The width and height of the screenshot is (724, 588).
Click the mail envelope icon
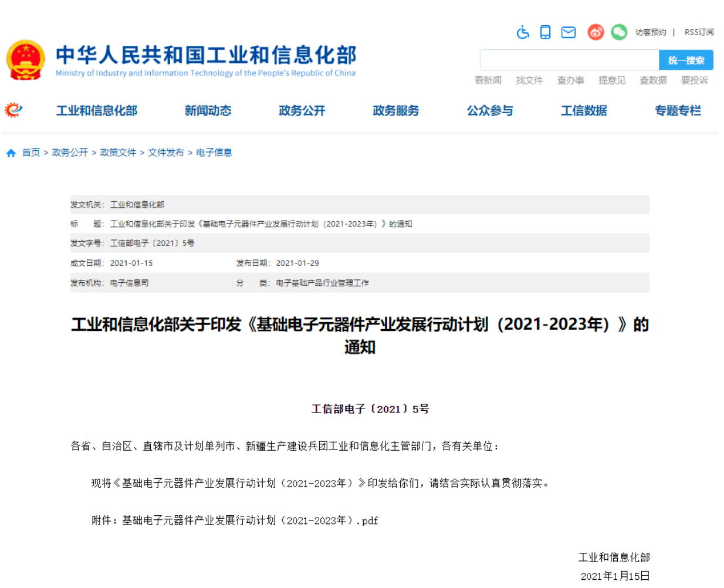pos(569,32)
